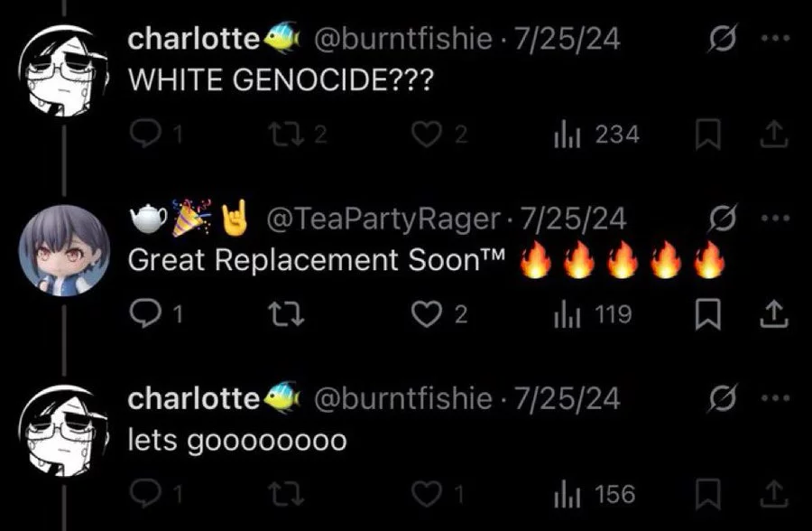Open @burntfishie handle on last tweet
Viewport: 812px width, 531px height.
point(403,399)
